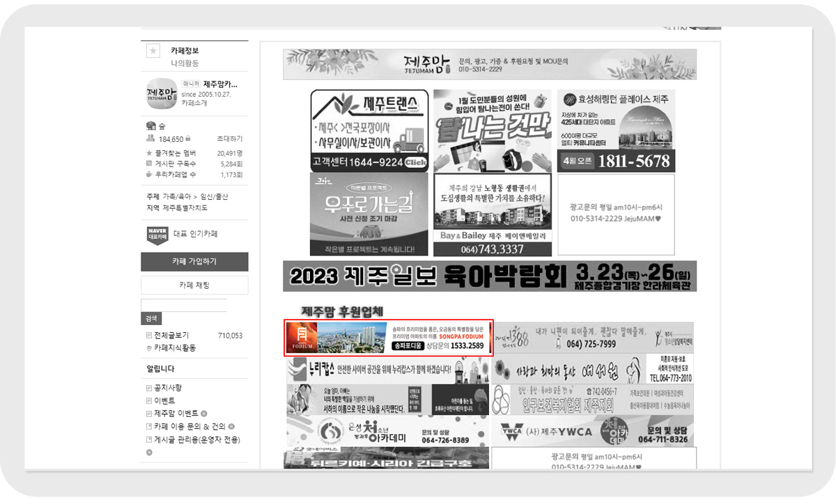The width and height of the screenshot is (836, 504).
Task: Switch to the 카페정보 tab
Action: (x=185, y=51)
